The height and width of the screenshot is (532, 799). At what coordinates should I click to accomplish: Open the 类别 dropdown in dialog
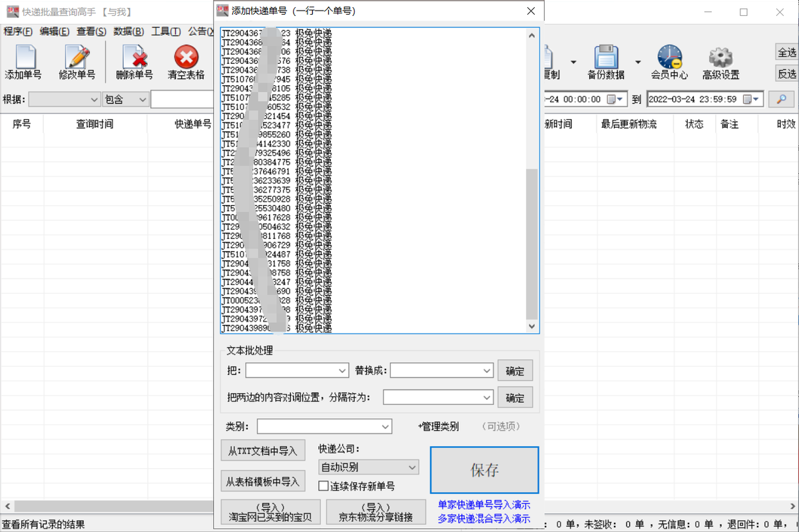click(x=386, y=426)
